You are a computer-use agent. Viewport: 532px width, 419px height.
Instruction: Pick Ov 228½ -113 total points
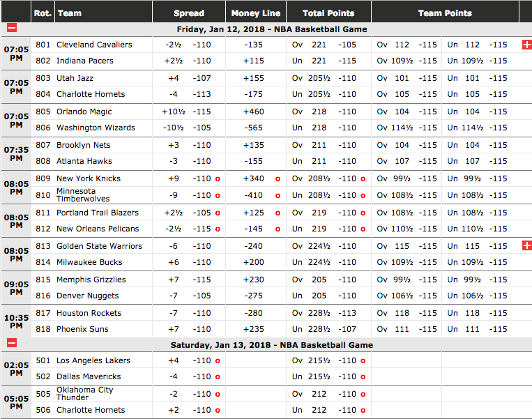point(324,313)
